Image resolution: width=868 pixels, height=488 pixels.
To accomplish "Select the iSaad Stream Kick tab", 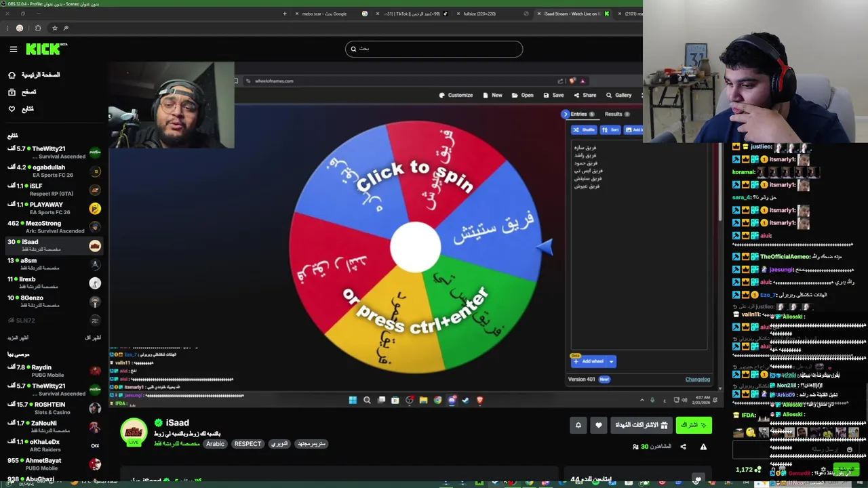I will click(572, 14).
